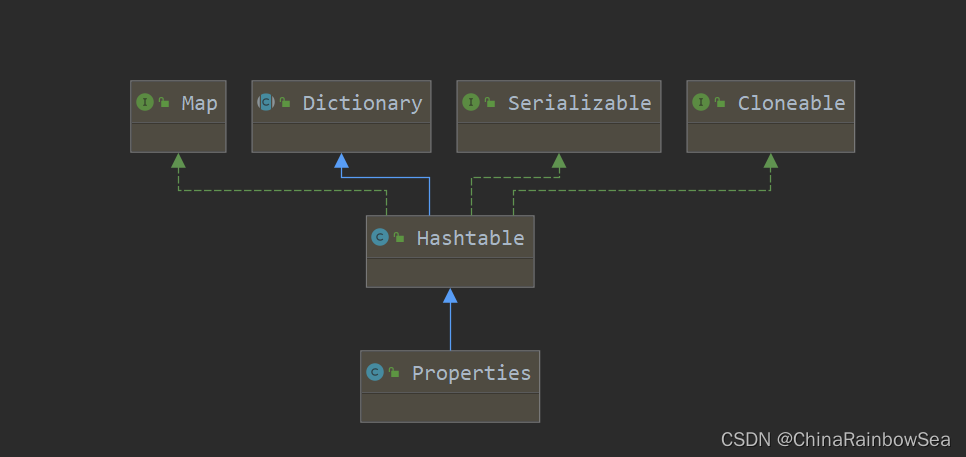Image resolution: width=966 pixels, height=457 pixels.
Task: Select the Map interface label
Action: (x=199, y=103)
